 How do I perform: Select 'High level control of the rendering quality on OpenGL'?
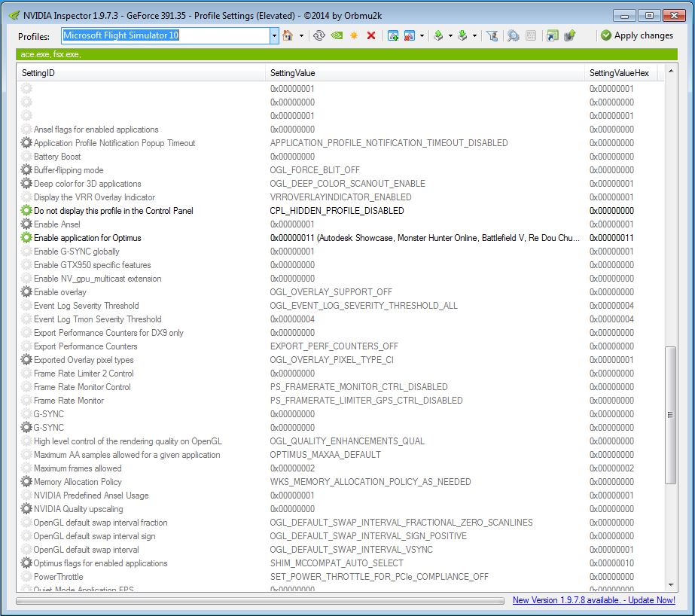point(128,441)
